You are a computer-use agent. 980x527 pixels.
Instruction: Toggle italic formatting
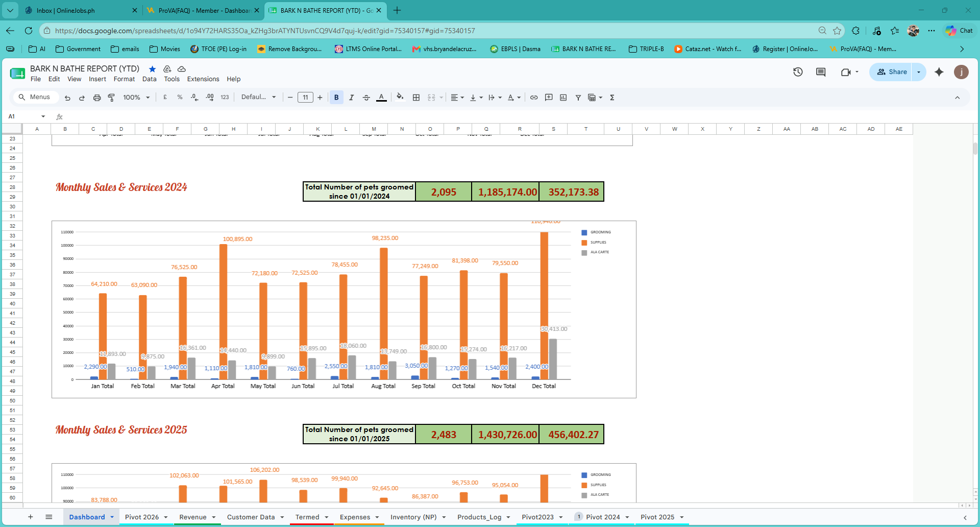click(351, 98)
